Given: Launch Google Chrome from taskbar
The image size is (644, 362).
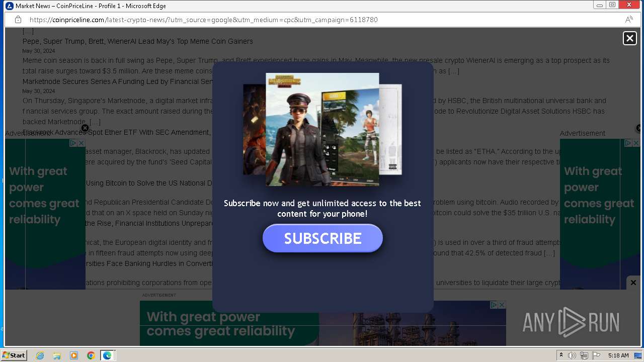Looking at the screenshot, I should 91,355.
